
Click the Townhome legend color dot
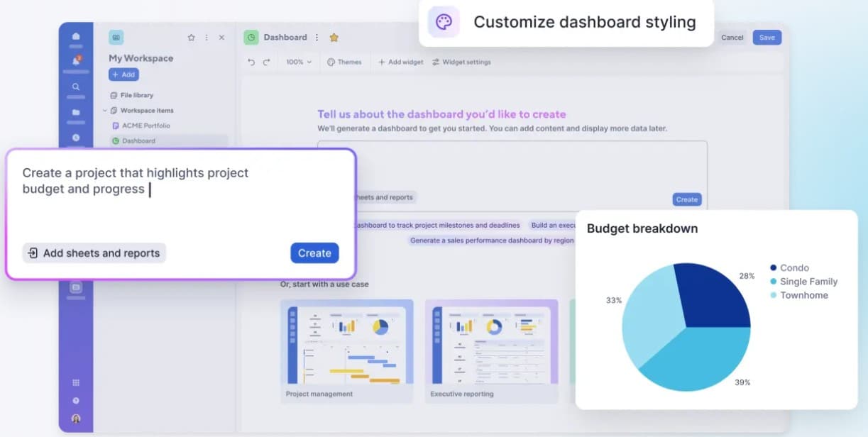[x=773, y=295]
